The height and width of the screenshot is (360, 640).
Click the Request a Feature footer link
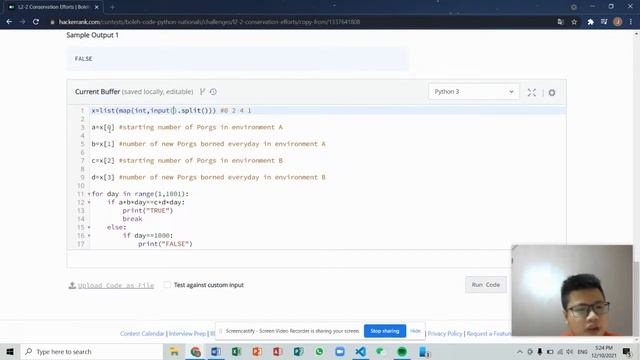(489, 333)
